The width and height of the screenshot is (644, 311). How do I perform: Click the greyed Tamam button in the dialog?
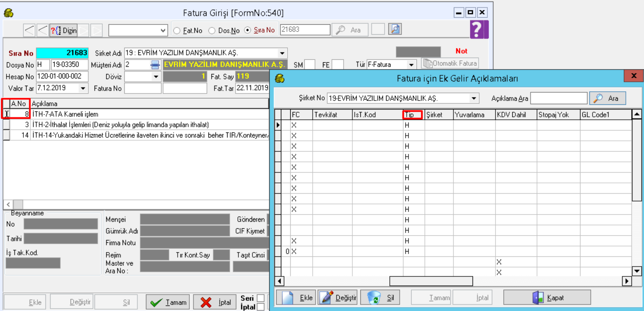coord(431,297)
